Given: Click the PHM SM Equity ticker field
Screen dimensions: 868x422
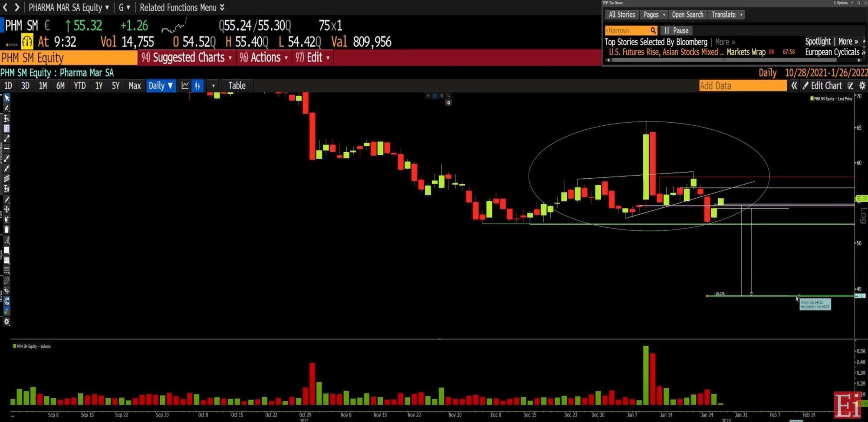Looking at the screenshot, I should point(69,58).
